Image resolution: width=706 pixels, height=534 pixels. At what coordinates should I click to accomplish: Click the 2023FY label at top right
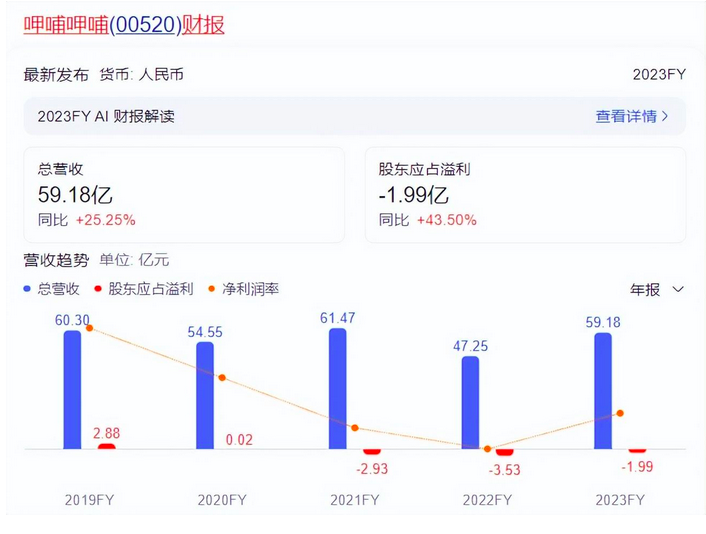tap(659, 74)
